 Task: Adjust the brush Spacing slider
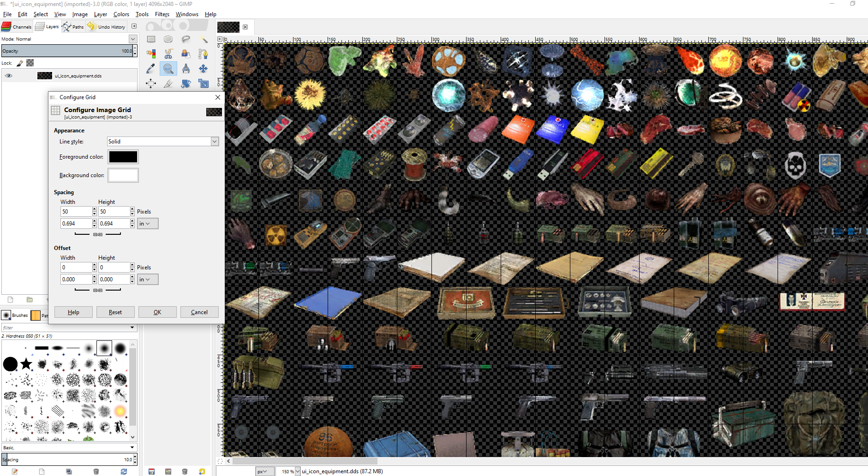click(67, 459)
